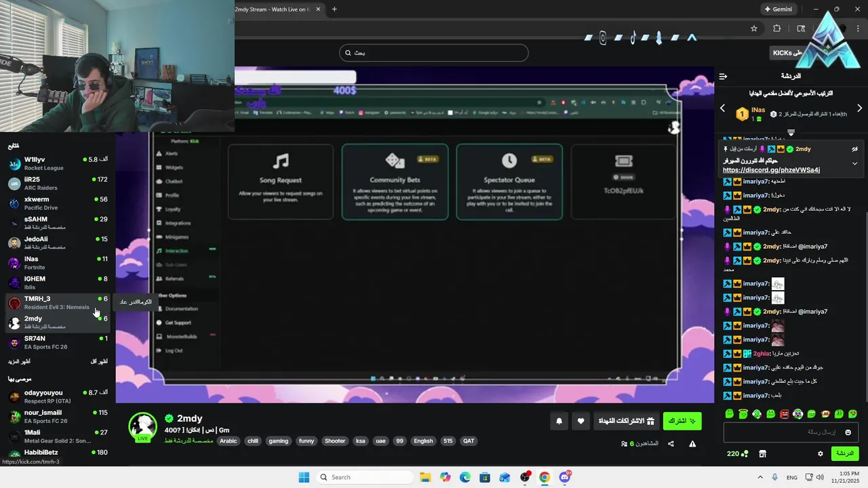Click the Windows taskbar search box

pos(366,477)
